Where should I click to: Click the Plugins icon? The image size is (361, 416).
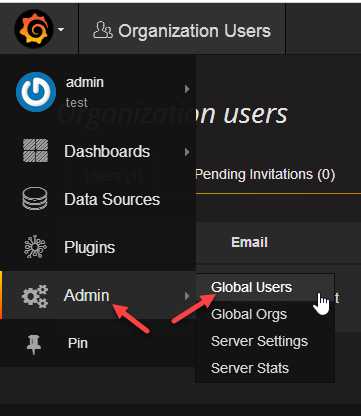tap(35, 247)
